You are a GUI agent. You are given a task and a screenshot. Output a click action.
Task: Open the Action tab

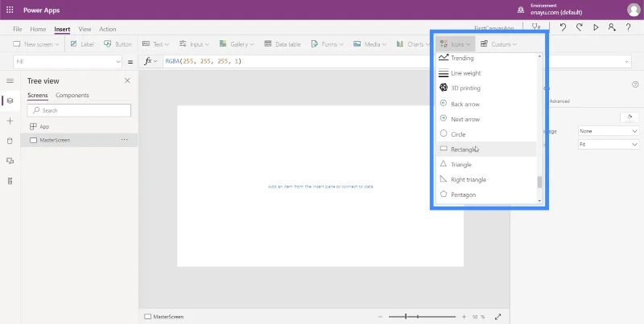(x=108, y=29)
